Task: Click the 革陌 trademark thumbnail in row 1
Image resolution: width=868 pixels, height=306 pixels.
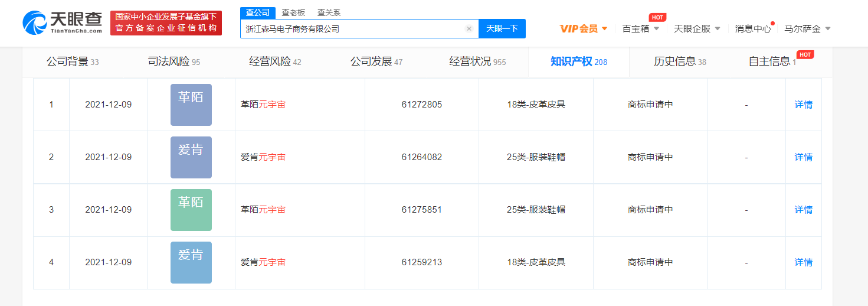Action: point(191,105)
